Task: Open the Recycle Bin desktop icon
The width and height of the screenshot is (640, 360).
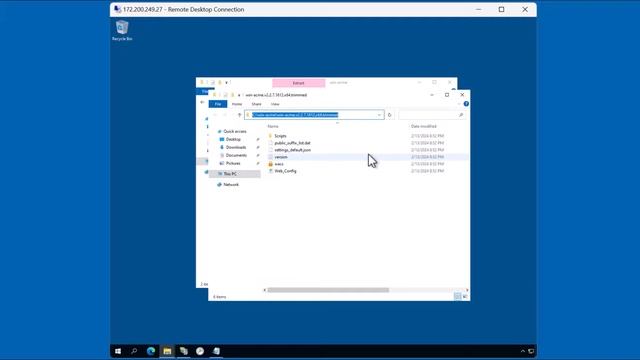Action: [x=122, y=31]
